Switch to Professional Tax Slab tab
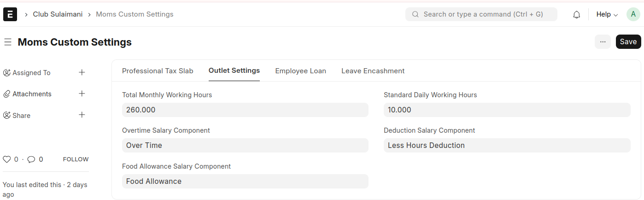The width and height of the screenshot is (644, 200). coord(158,71)
